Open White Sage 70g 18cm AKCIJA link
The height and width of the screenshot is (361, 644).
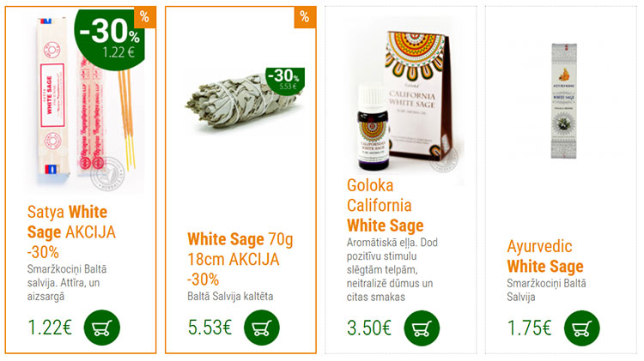pyautogui.click(x=240, y=259)
